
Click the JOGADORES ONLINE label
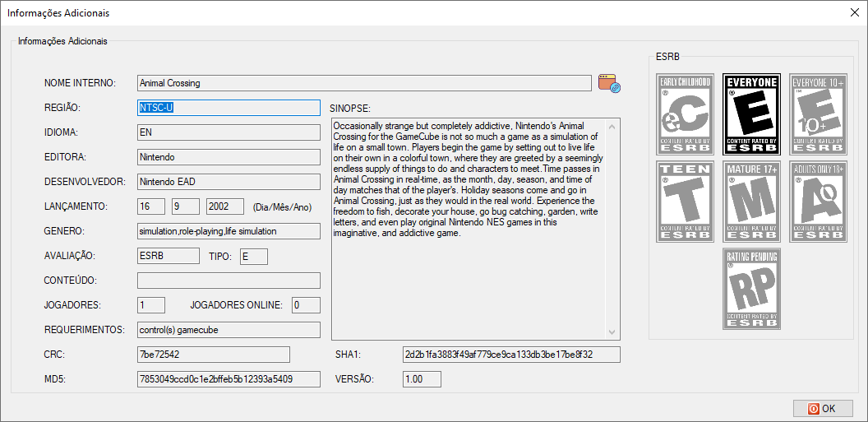click(237, 305)
